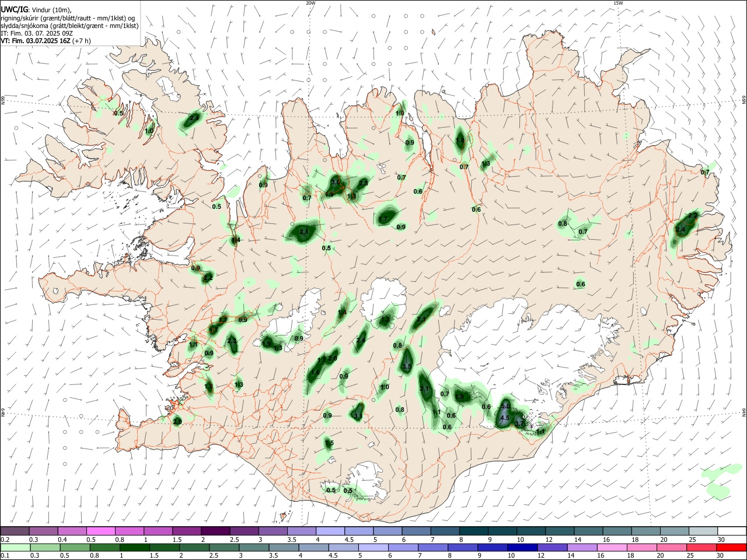Image resolution: width=747 pixels, height=560 pixels.
Task: Select the '64N' latitude label on right edge
Action: coord(744,412)
